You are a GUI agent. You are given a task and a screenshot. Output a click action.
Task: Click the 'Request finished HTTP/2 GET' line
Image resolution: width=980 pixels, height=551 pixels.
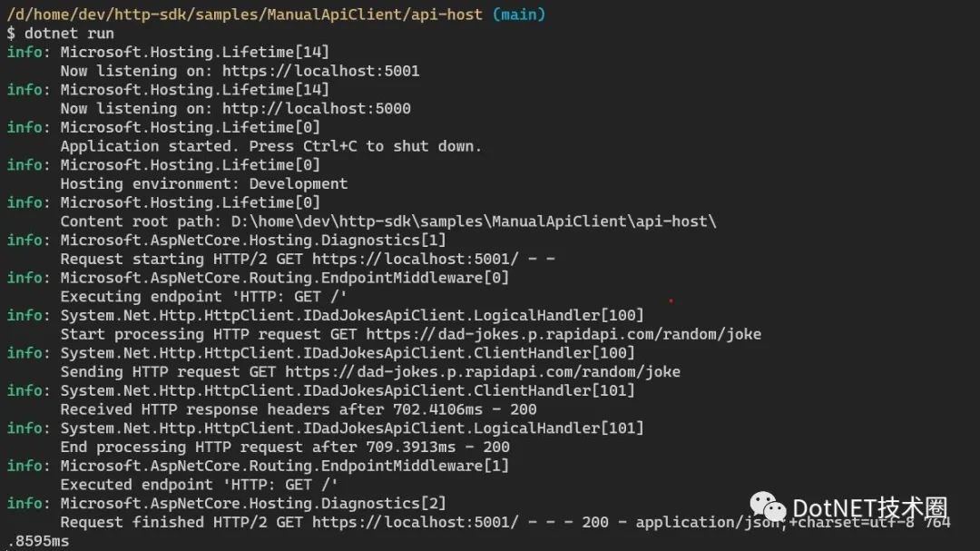(x=505, y=522)
